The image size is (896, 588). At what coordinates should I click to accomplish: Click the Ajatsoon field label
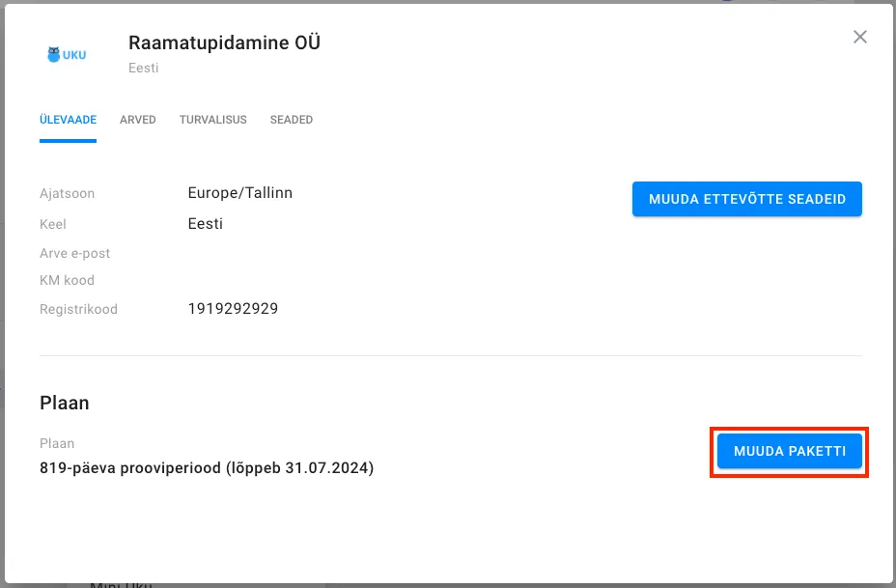click(x=67, y=193)
